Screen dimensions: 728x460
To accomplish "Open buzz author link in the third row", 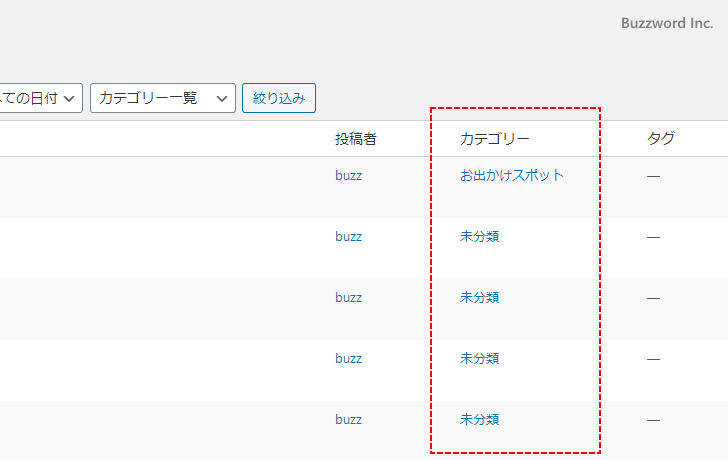I will [348, 297].
